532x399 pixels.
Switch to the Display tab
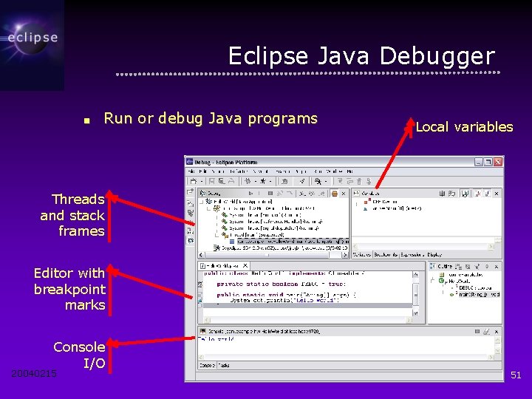(434, 255)
